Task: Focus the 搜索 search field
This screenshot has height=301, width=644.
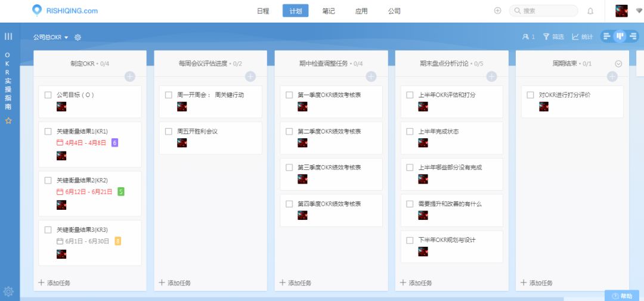Action: [543, 11]
